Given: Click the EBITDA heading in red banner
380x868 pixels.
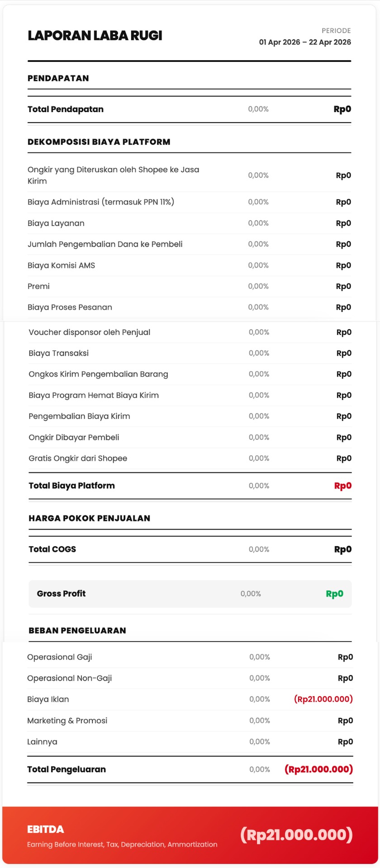Looking at the screenshot, I should [x=46, y=829].
